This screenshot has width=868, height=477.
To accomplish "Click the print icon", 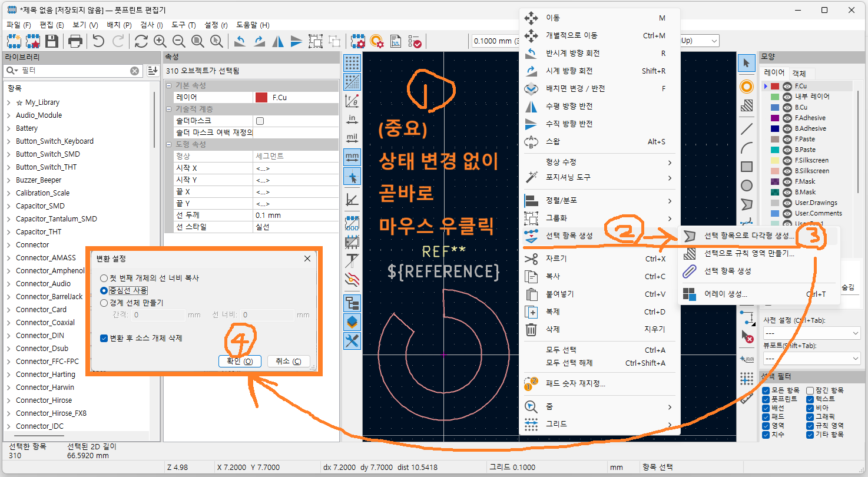I will point(75,41).
